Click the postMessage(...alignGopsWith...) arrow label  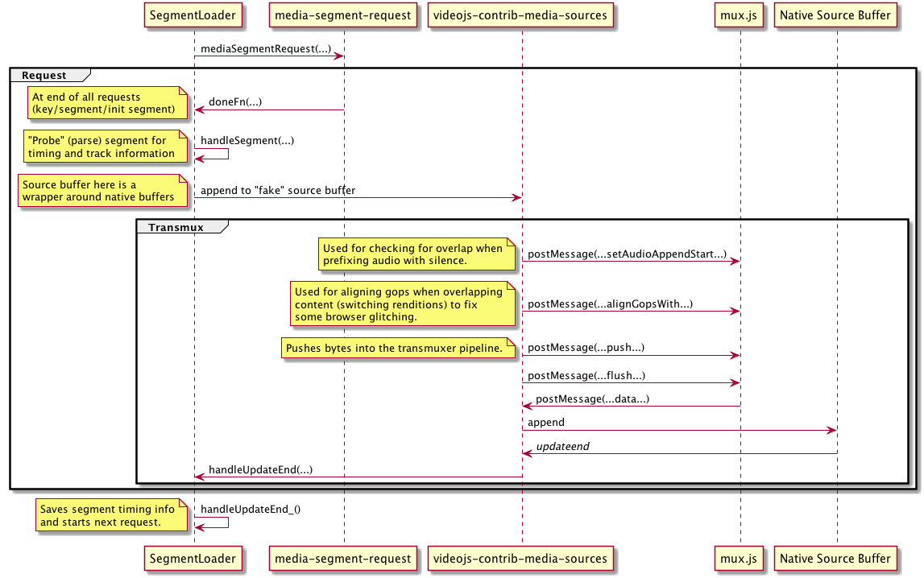click(611, 304)
